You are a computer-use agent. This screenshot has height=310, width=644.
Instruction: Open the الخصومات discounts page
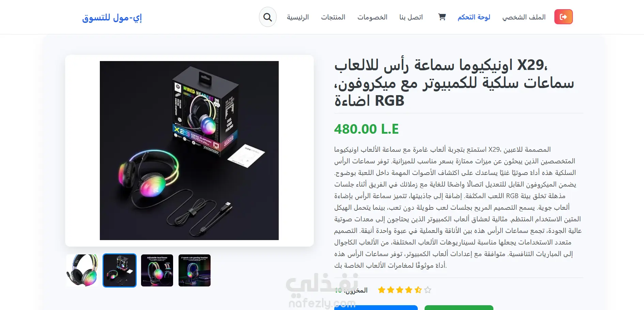coord(372,17)
